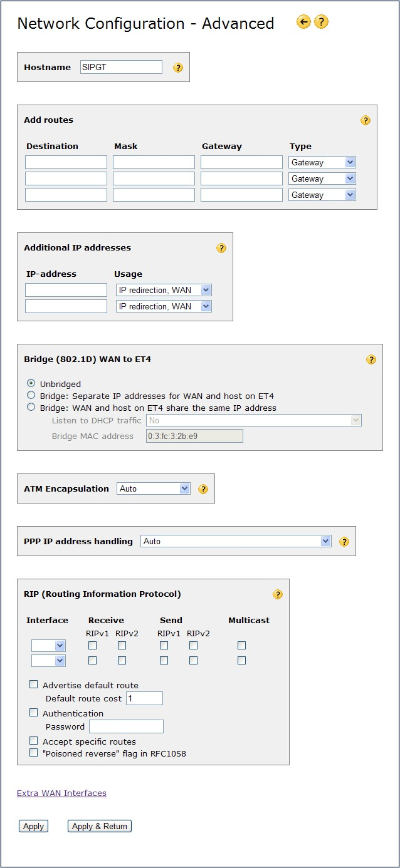Open page help icon next to title
Image resolution: width=400 pixels, height=868 pixels.
point(321,23)
